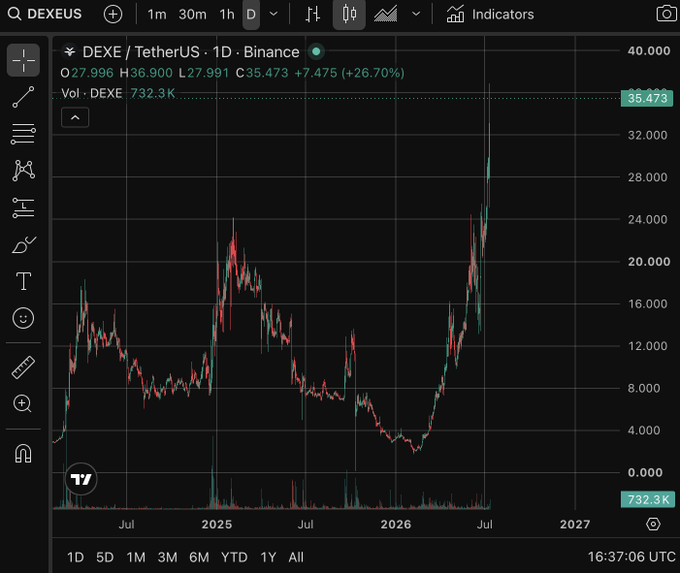
Task: Click the 20.000 price axis label
Action: click(648, 262)
